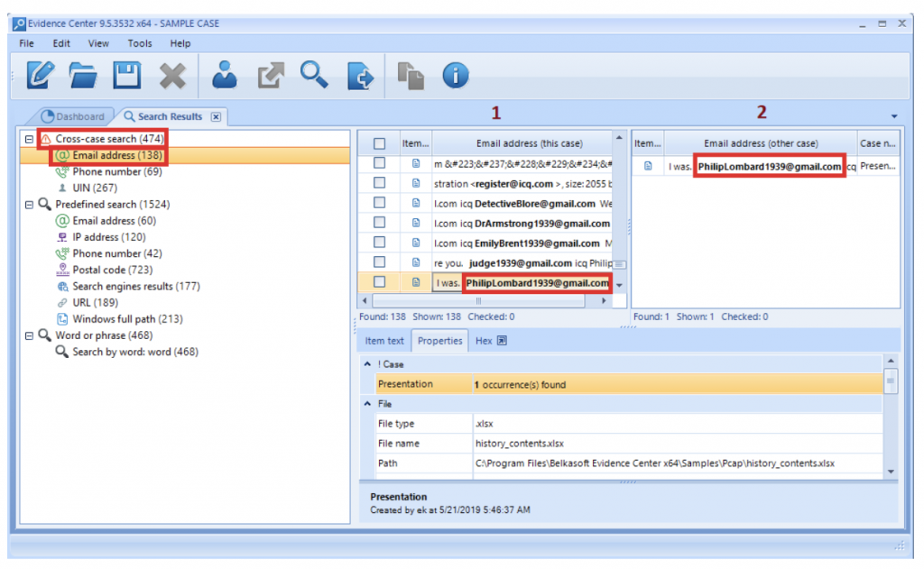Check the DetectiveBlore@gmail.com row checkbox
Viewport: 924px width, 569px height.
click(x=378, y=202)
